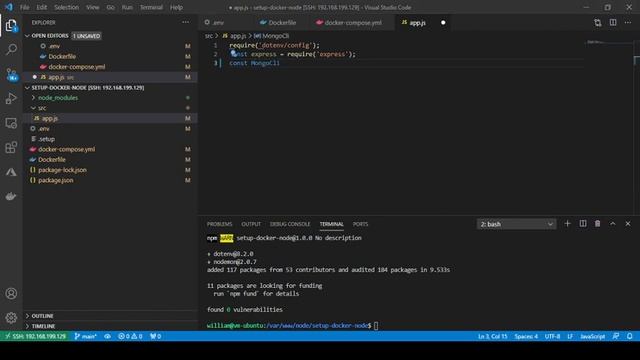
Task: Open package-lock.json in explorer tree
Action: [x=110, y=170]
